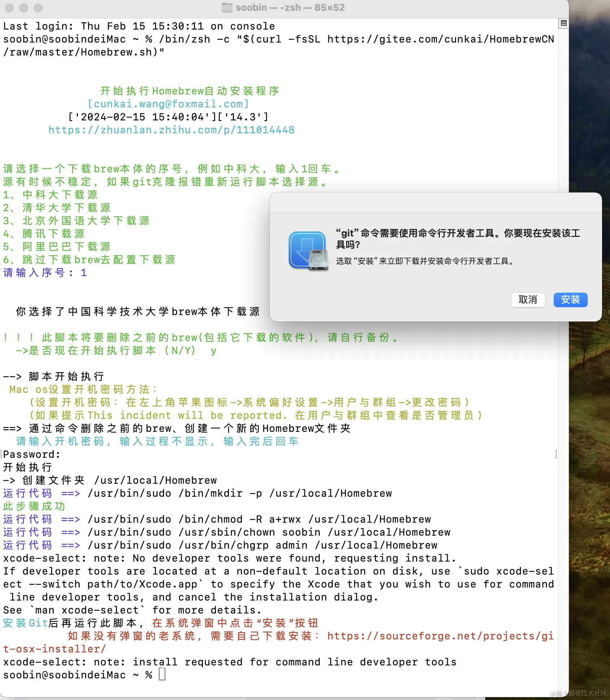
Task: Click the 'Mac os设置开机密码方法:' line
Action: coord(84,389)
